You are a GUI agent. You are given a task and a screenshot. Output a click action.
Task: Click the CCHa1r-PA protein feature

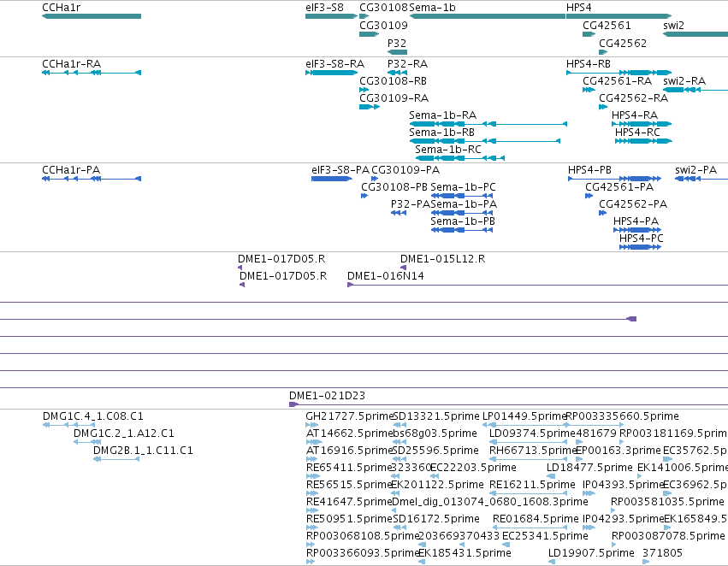[92, 179]
